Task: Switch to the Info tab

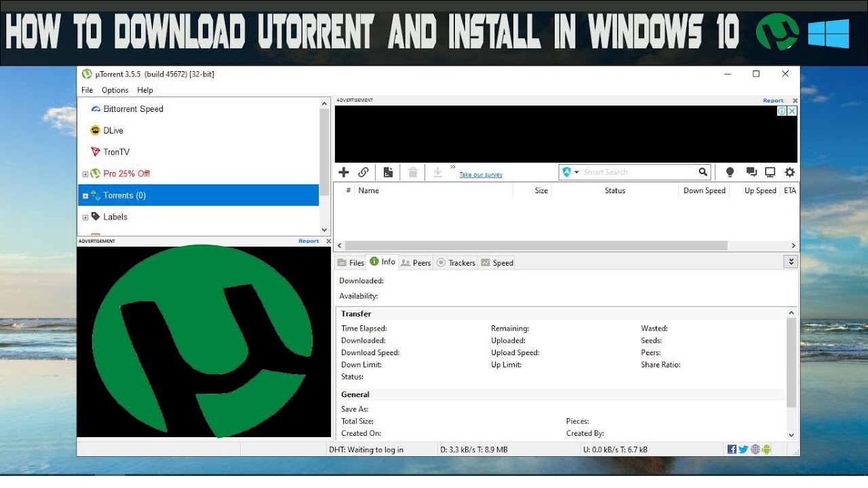Action: (382, 262)
